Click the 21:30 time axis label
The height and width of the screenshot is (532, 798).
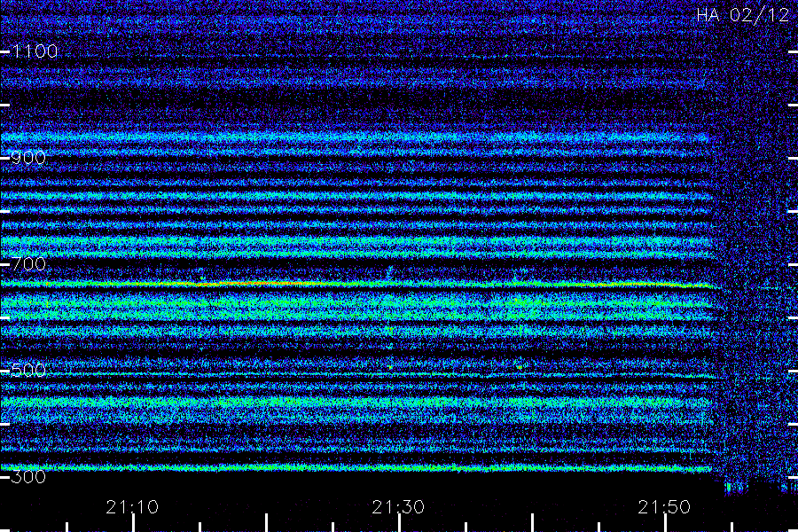[398, 507]
